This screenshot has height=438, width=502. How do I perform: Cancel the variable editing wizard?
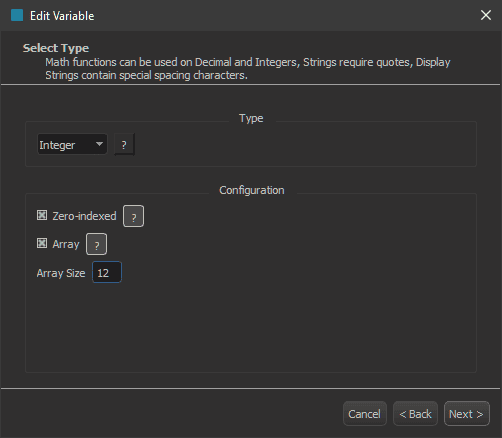(x=365, y=414)
